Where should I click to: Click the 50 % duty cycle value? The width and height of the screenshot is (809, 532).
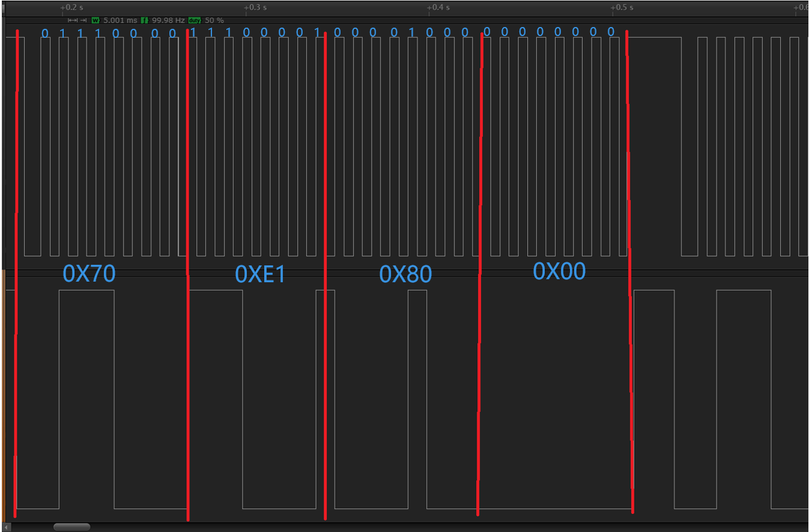point(214,20)
